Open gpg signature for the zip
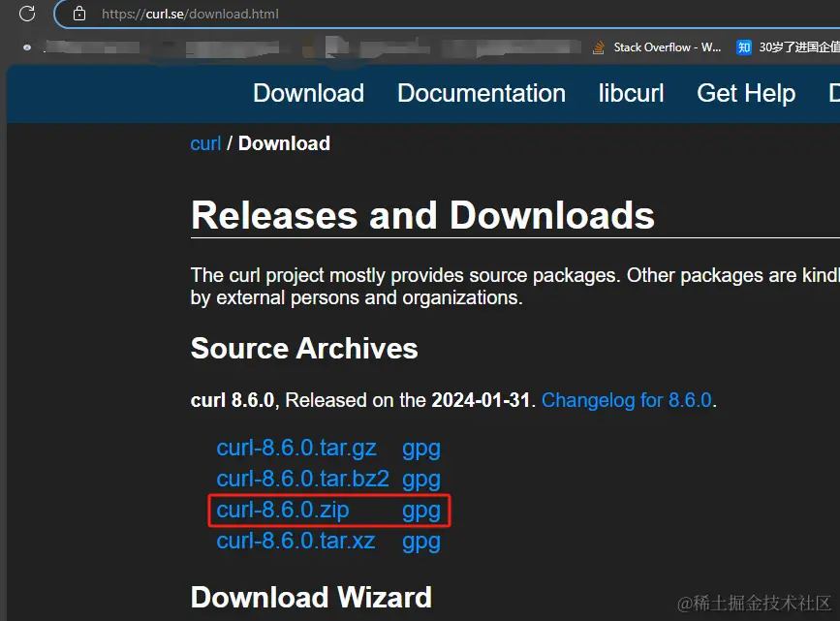This screenshot has width=840, height=621. point(421,512)
